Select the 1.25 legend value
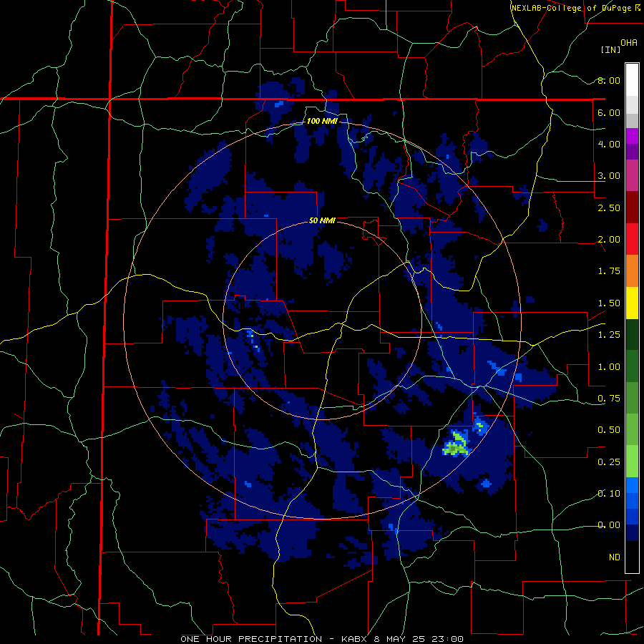Viewport: 644px width, 644px height. click(609, 335)
